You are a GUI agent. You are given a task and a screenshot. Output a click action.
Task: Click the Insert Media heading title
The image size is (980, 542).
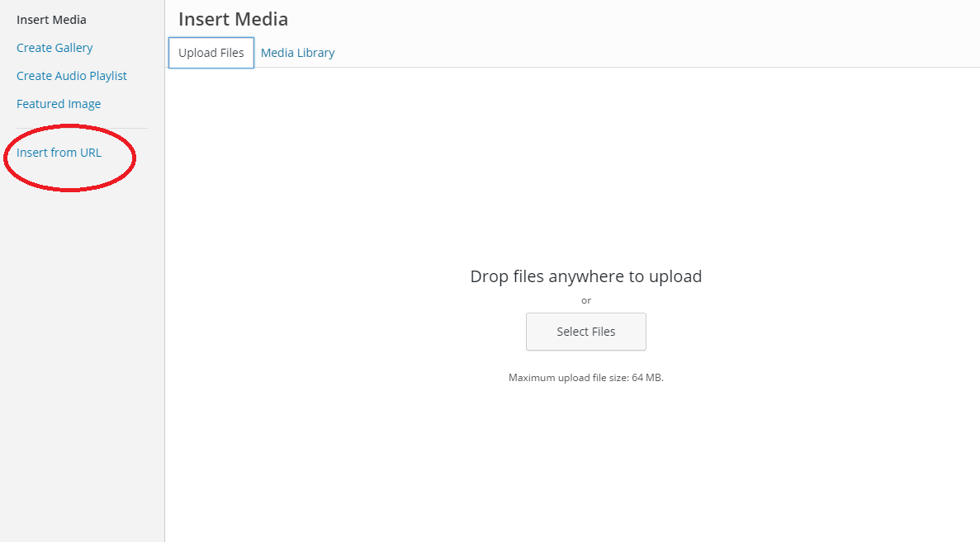click(x=233, y=19)
